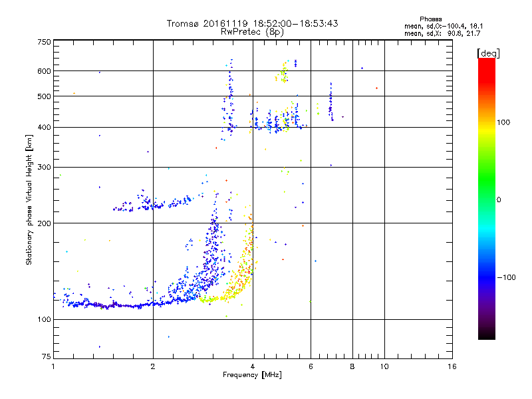Click the colorbar '0' tick label
The width and height of the screenshot is (532, 399).
coord(499,200)
